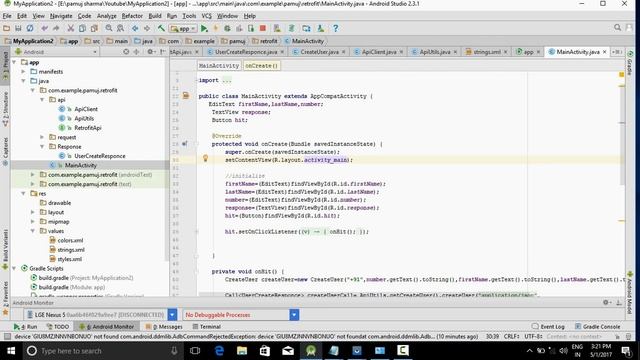640x360 pixels.
Task: Click the Open folder toolbar icon
Action: [7, 28]
